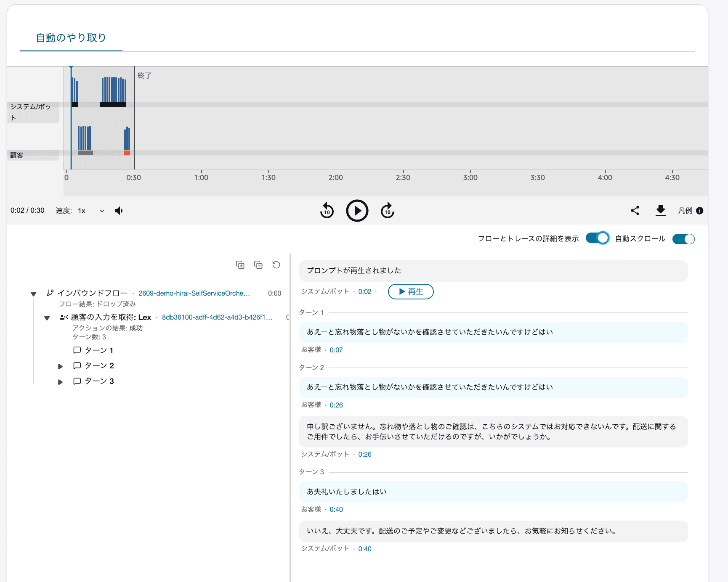The height and width of the screenshot is (582, 728).
Task: Select ターン 3 tree label
Action: pyautogui.click(x=99, y=381)
